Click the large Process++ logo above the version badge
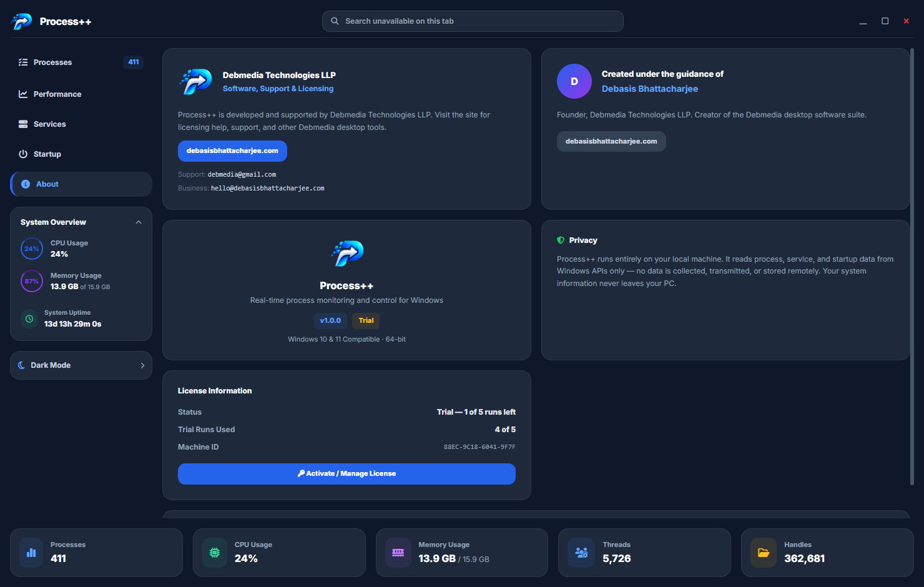 [347, 253]
